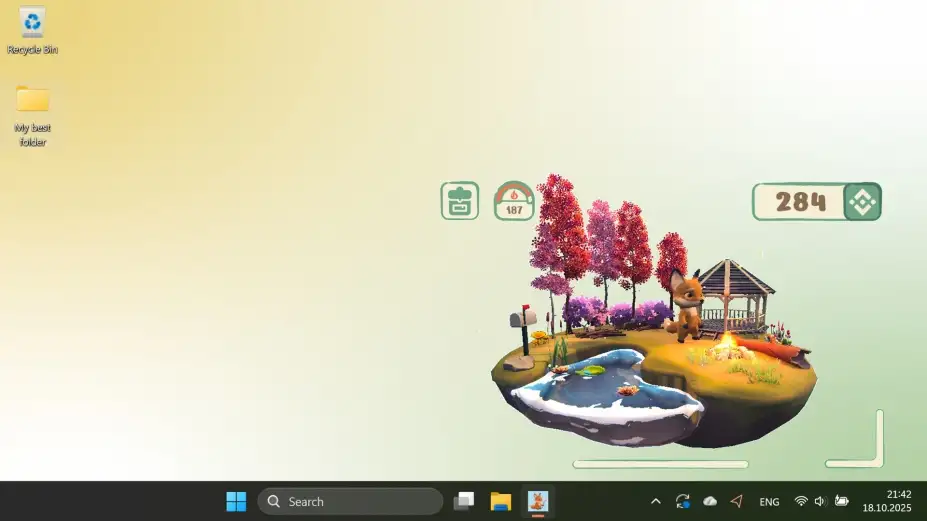Open the ENG language switcher
Viewport: 927px width, 521px height.
click(x=769, y=501)
